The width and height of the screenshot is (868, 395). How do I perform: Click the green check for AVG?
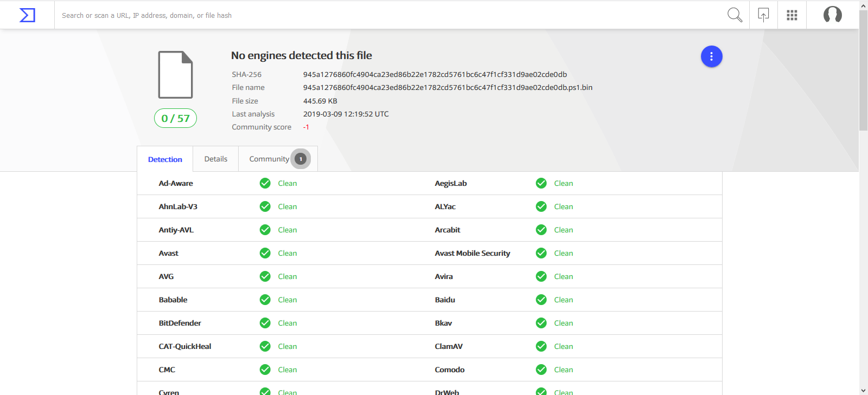click(x=265, y=276)
